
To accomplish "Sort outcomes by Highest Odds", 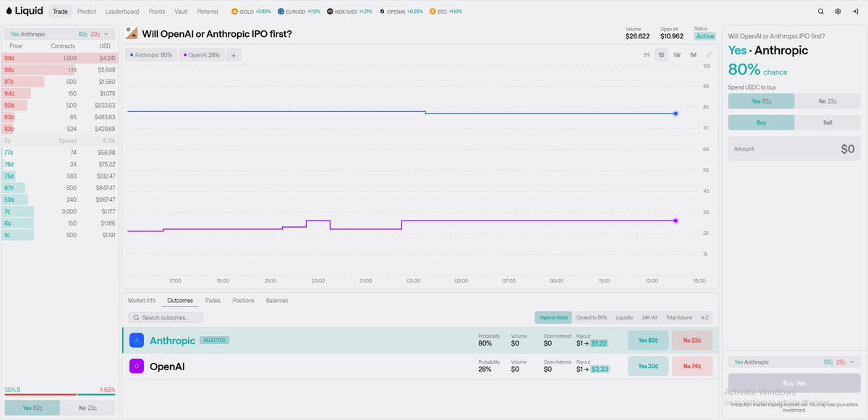I will point(553,317).
